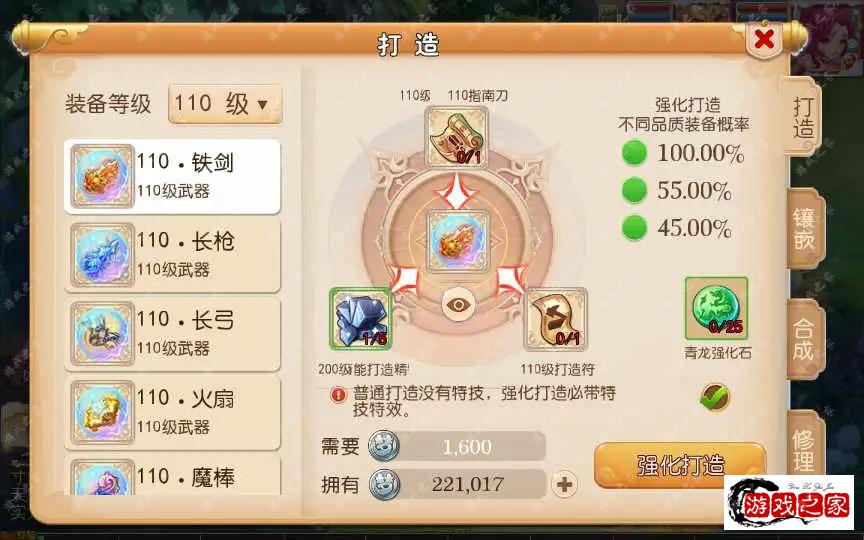Close the 打造 window with red X
This screenshot has width=864, height=540.
tap(764, 39)
